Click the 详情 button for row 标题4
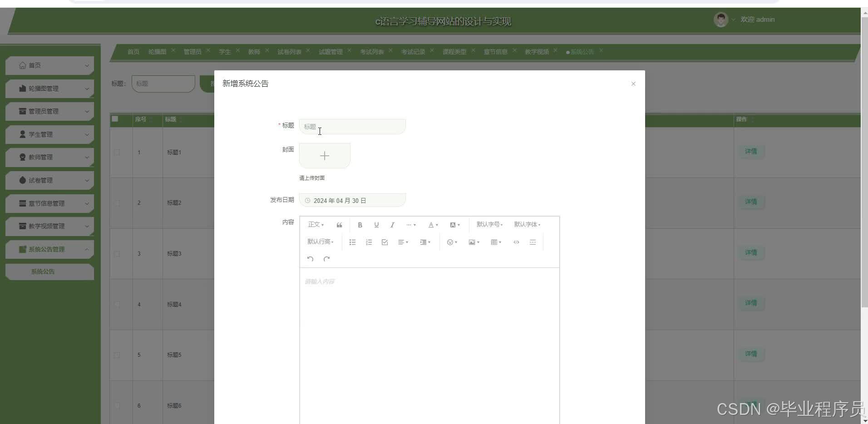Screen dimensions: 868x424 point(751,303)
